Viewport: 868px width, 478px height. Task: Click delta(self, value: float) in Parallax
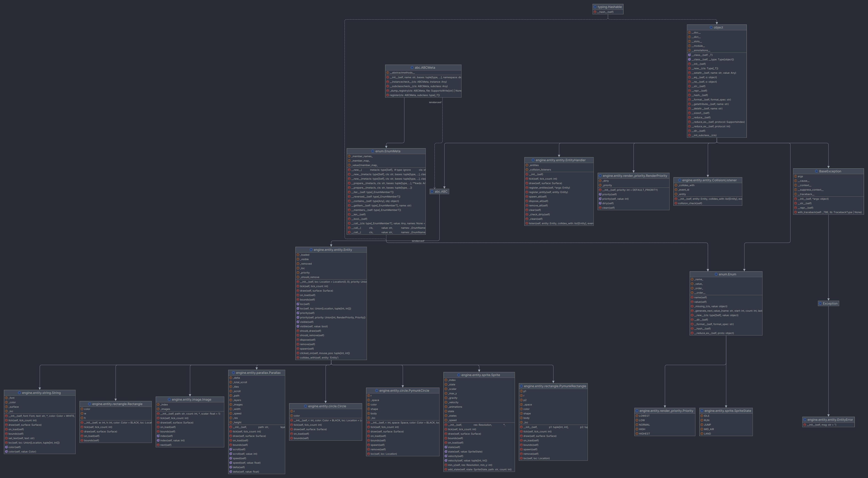coord(246,472)
